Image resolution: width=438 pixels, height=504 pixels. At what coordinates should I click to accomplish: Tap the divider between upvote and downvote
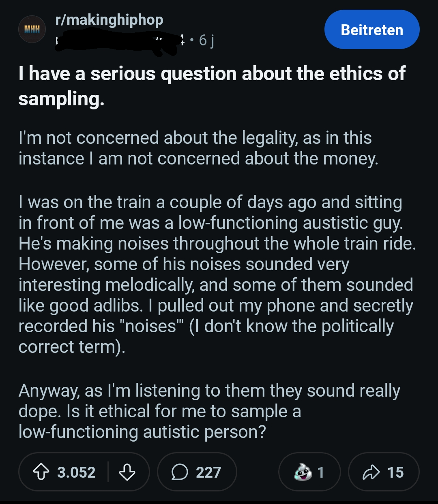coord(108,472)
